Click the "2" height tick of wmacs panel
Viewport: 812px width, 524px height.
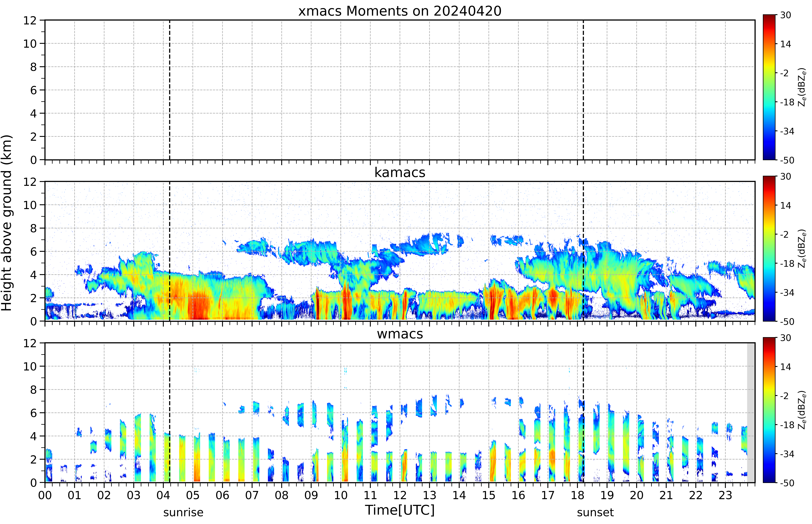33,459
